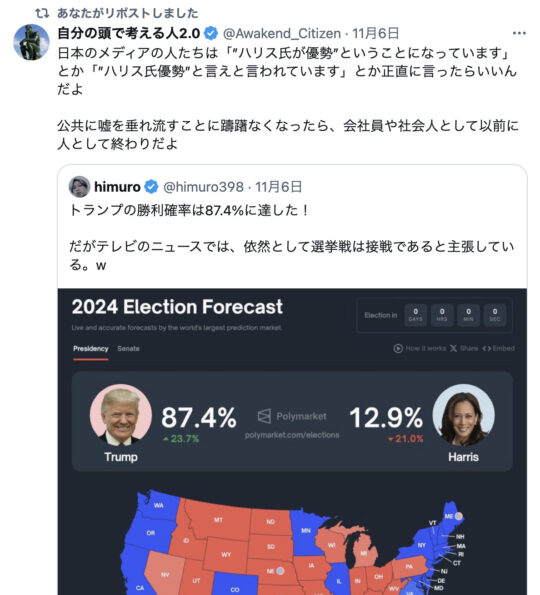Image resolution: width=540 pixels, height=595 pixels.
Task: Click the X Share icon in forecast
Action: [x=453, y=348]
